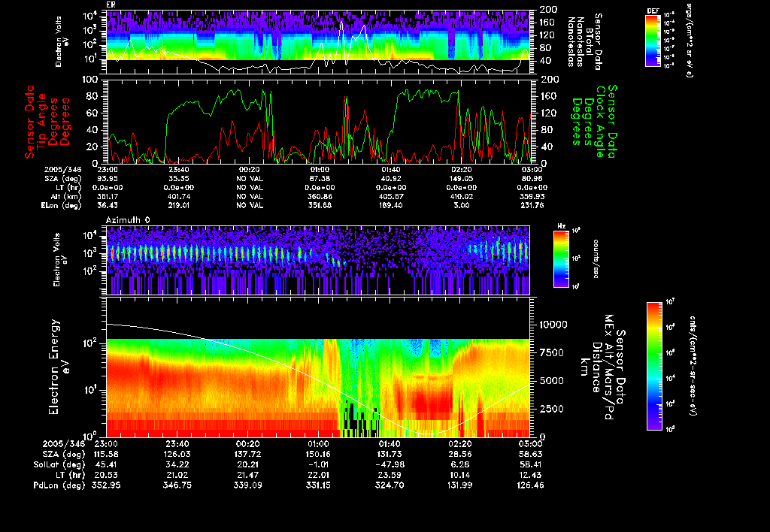The width and height of the screenshot is (770, 532).
Task: Click the PdLon value '352.95'
Action: coord(106,485)
